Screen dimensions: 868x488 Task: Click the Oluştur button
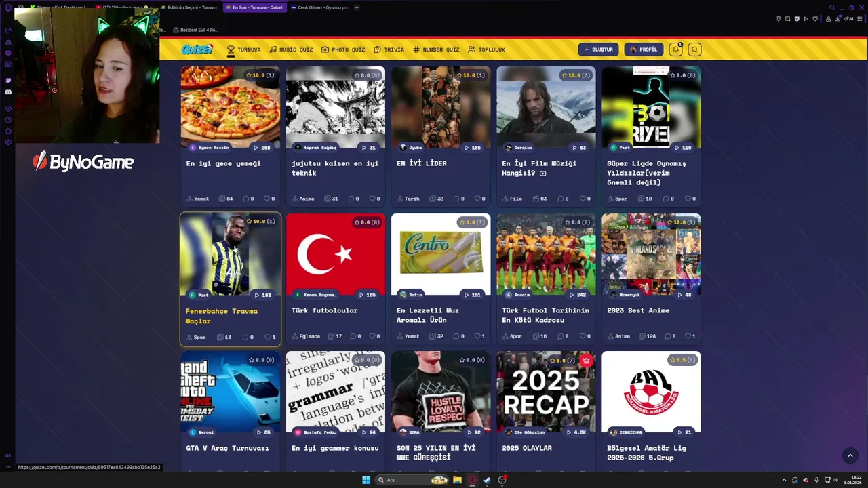point(598,49)
